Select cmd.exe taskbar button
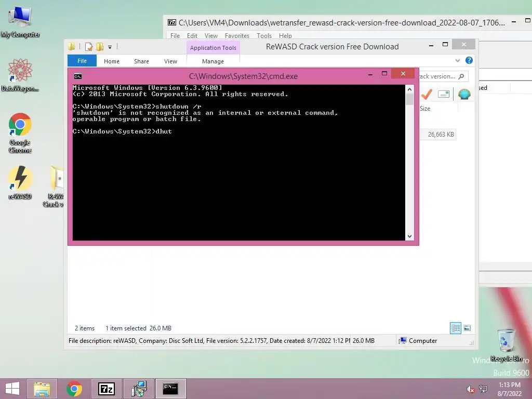The height and width of the screenshot is (399, 532). [170, 389]
